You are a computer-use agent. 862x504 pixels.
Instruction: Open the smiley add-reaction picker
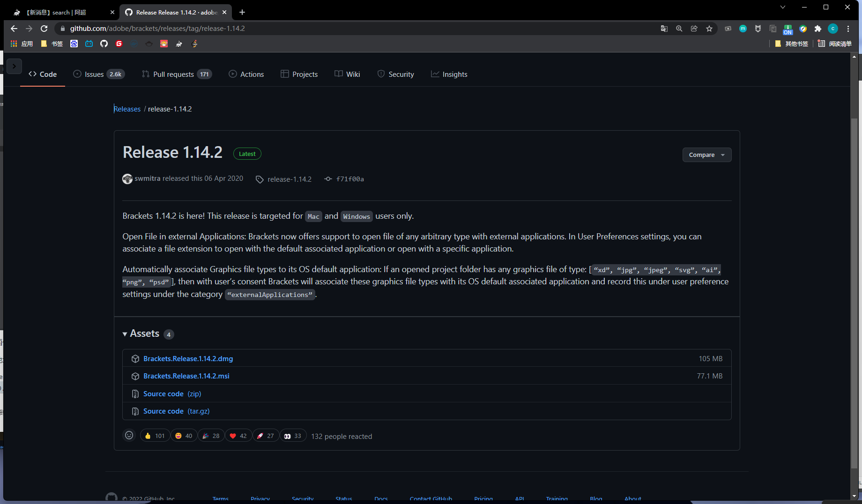[x=129, y=436]
